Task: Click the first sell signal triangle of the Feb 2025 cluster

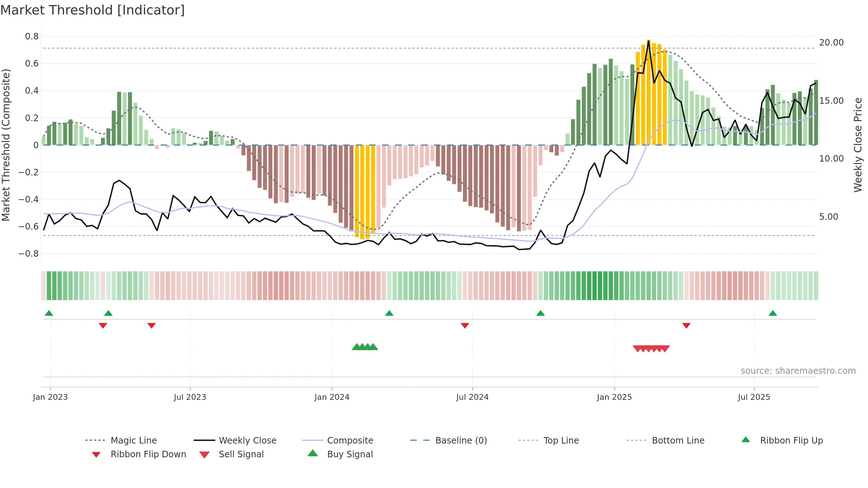Action: pos(637,349)
